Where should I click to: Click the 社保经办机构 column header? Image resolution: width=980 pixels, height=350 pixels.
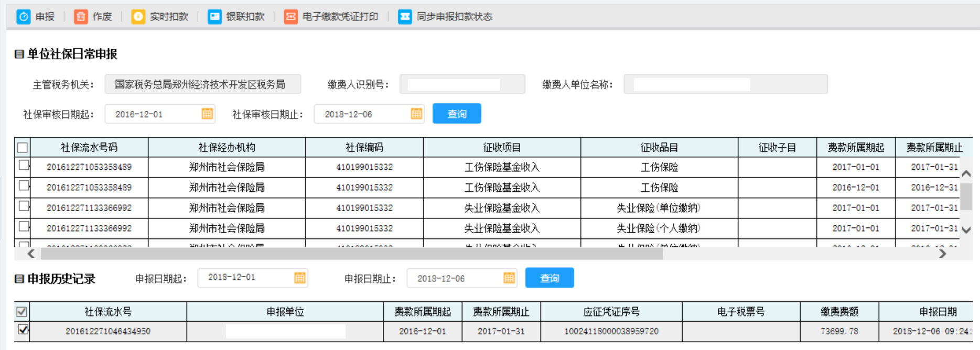pos(227,147)
